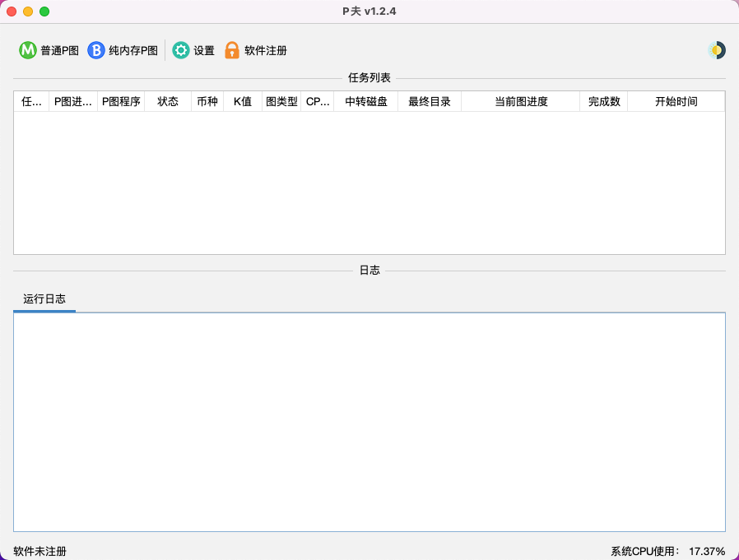Switch to the 运行日志 tab

pos(44,299)
